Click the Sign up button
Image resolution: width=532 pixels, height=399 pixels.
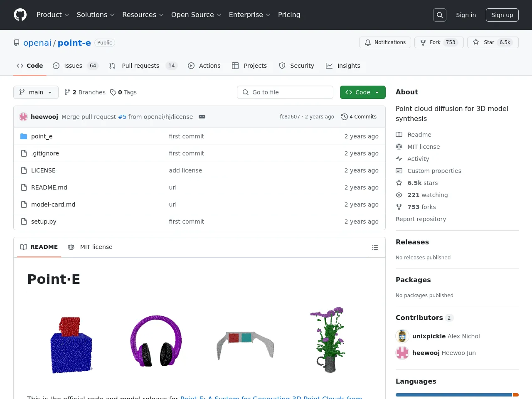(502, 15)
